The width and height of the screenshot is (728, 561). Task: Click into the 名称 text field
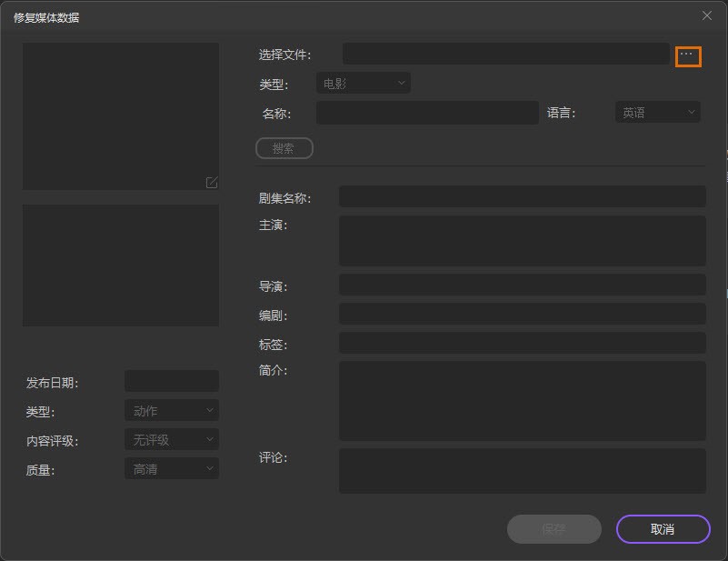(x=426, y=113)
